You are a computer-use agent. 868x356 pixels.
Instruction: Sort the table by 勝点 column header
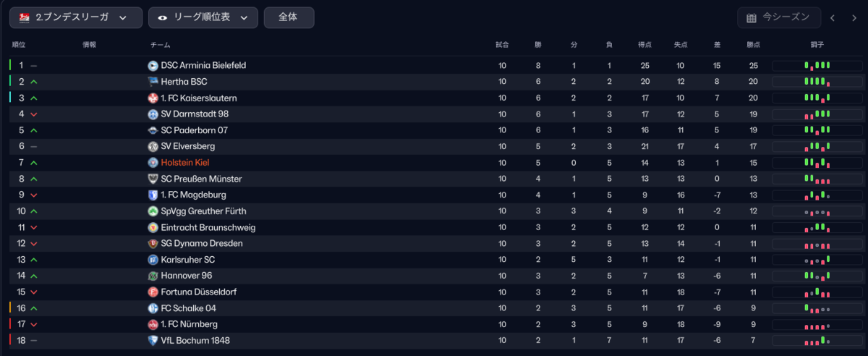(x=753, y=45)
